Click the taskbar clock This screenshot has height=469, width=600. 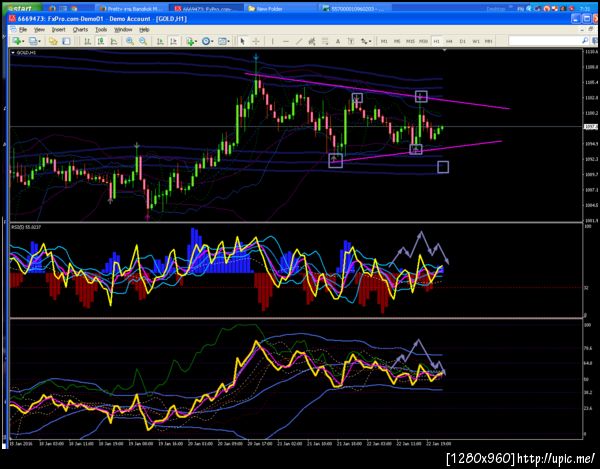(586, 8)
